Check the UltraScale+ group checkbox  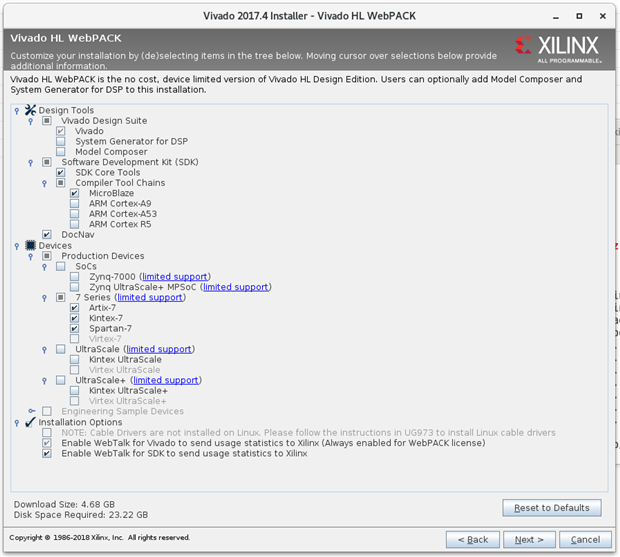coord(60,380)
